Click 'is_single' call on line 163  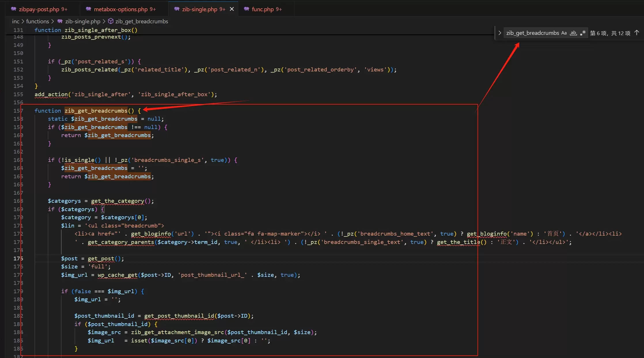coord(79,160)
